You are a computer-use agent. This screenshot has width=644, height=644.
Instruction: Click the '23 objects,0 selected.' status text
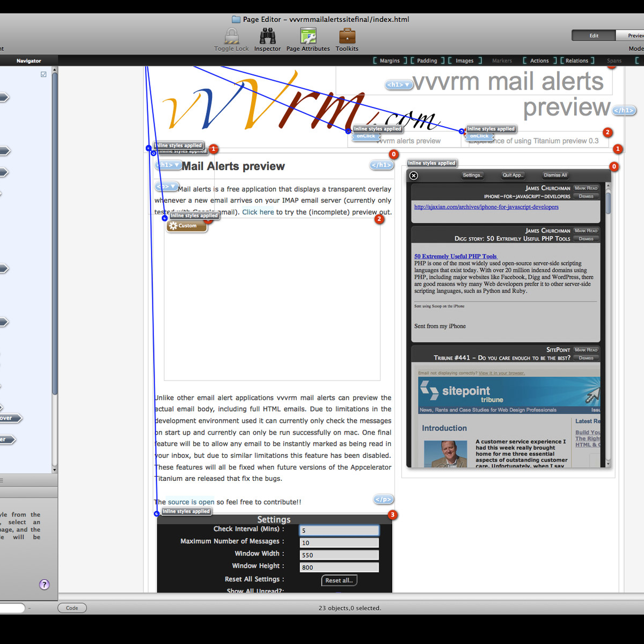[x=350, y=608]
